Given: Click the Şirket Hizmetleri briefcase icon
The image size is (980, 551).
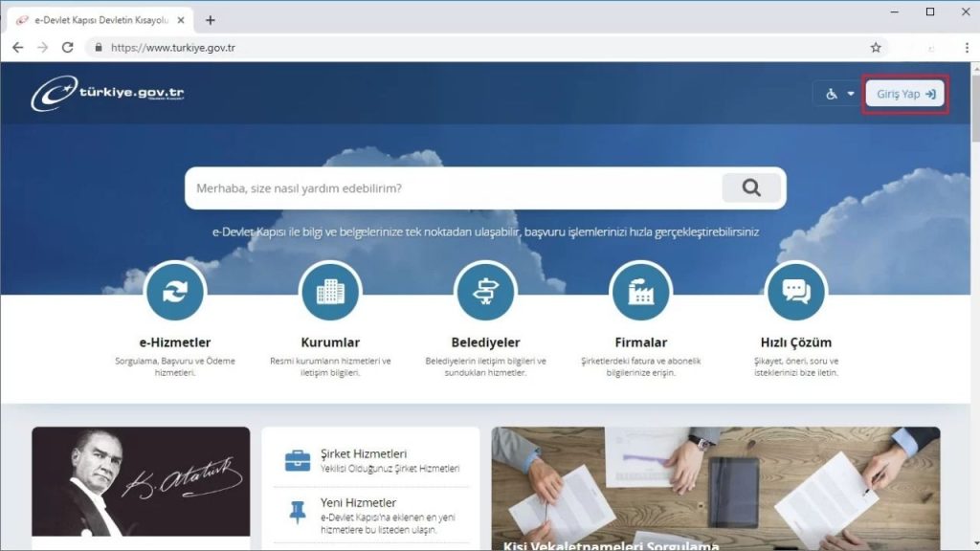Looking at the screenshot, I should pos(298,461).
